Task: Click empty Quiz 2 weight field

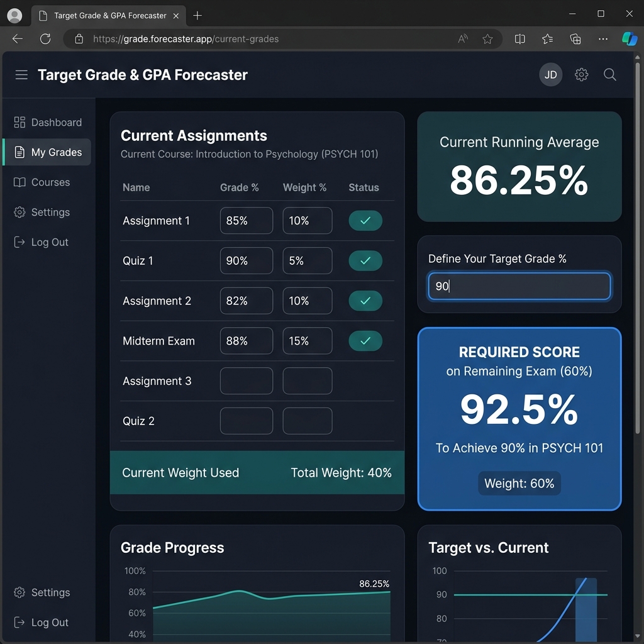Action: pos(307,421)
